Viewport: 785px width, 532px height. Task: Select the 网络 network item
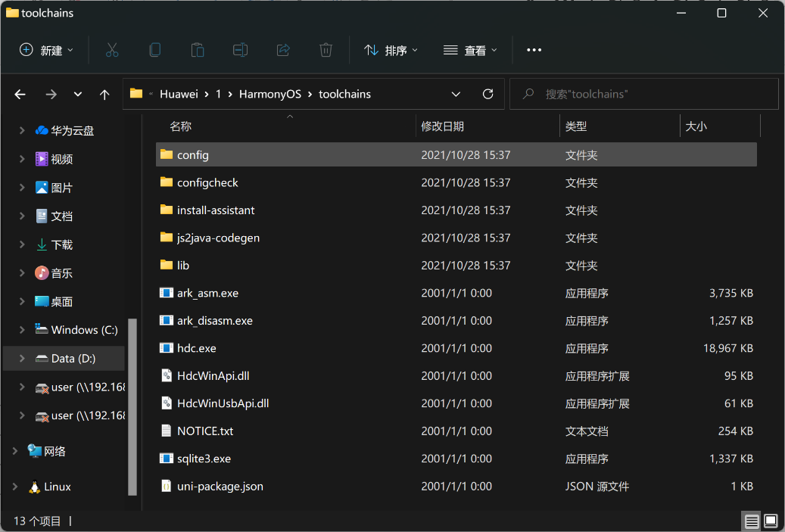[x=47, y=451]
